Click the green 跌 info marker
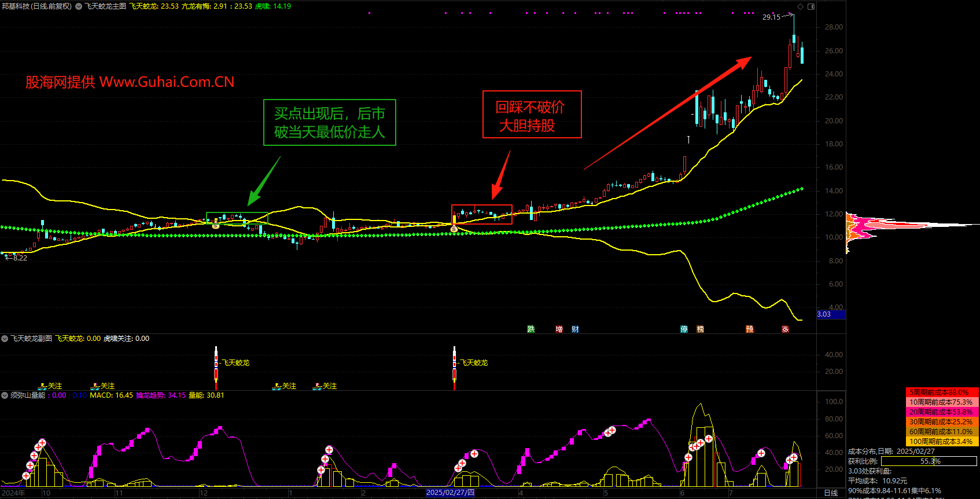This screenshot has height=499, width=980. 531,329
